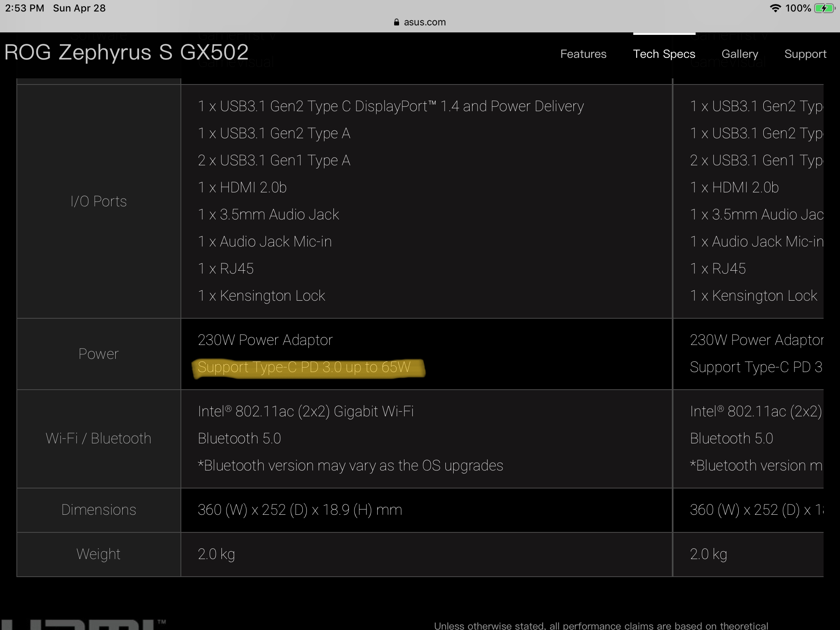Click the Power row label
840x630 pixels.
click(x=98, y=354)
